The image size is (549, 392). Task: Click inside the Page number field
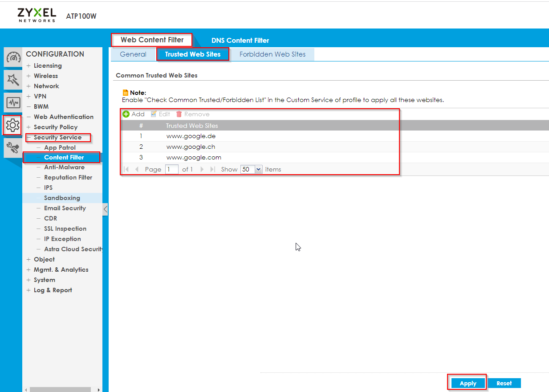[171, 169]
